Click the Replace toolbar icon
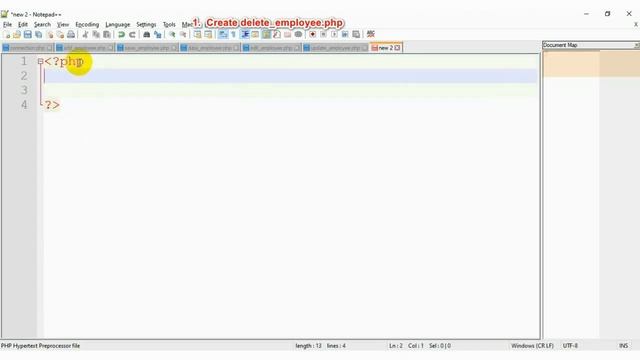Screen dimensions: 640x360 [x=158, y=35]
